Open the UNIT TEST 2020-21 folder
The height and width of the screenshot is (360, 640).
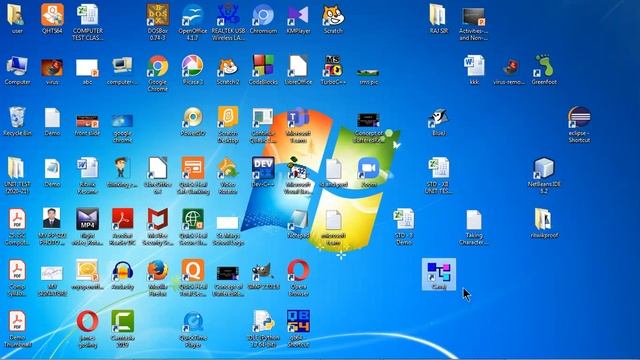(17, 169)
